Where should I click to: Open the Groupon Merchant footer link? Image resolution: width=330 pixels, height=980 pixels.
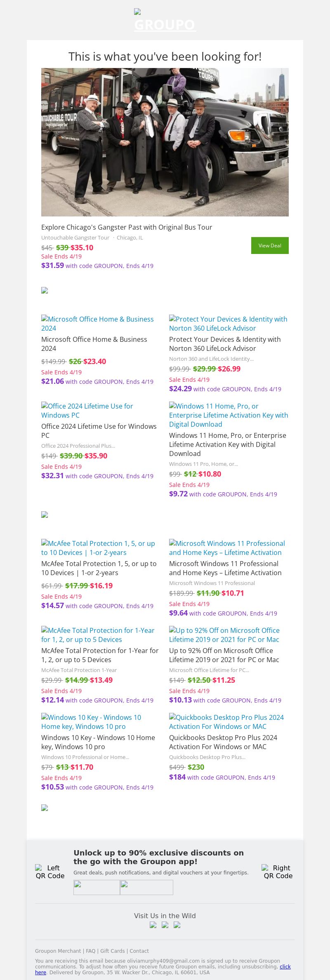pyautogui.click(x=58, y=951)
